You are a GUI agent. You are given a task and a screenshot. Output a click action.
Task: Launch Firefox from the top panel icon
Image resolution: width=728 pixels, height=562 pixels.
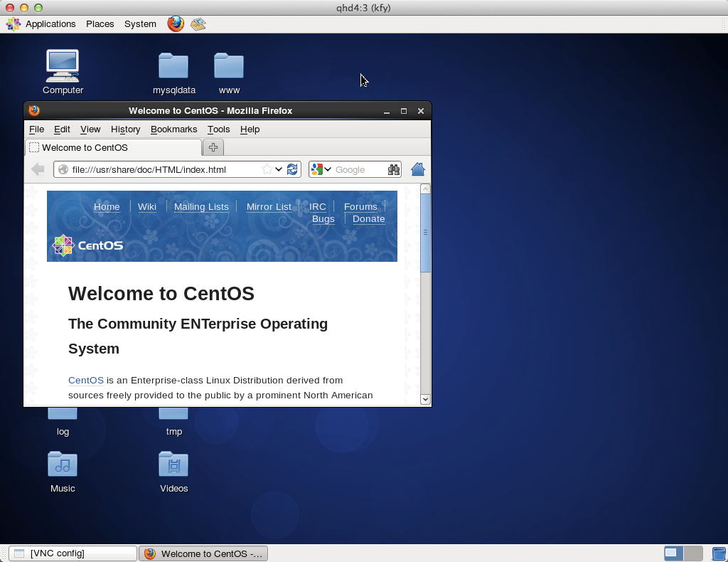(176, 23)
